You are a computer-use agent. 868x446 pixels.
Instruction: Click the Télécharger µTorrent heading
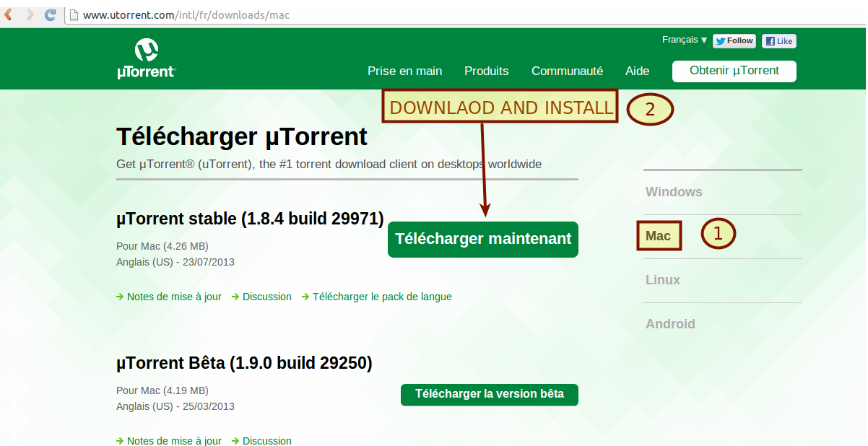click(x=242, y=136)
